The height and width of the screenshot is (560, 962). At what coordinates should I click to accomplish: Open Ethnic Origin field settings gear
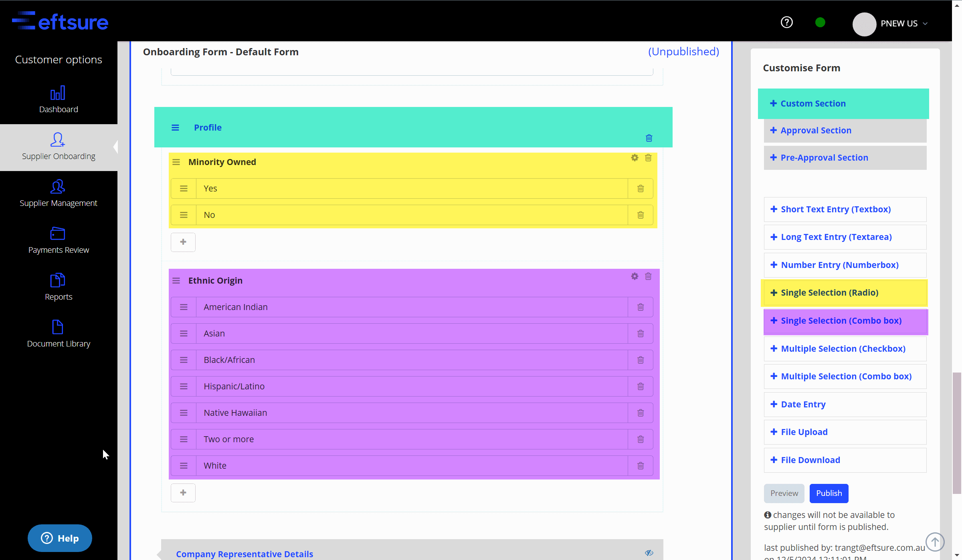(x=635, y=276)
